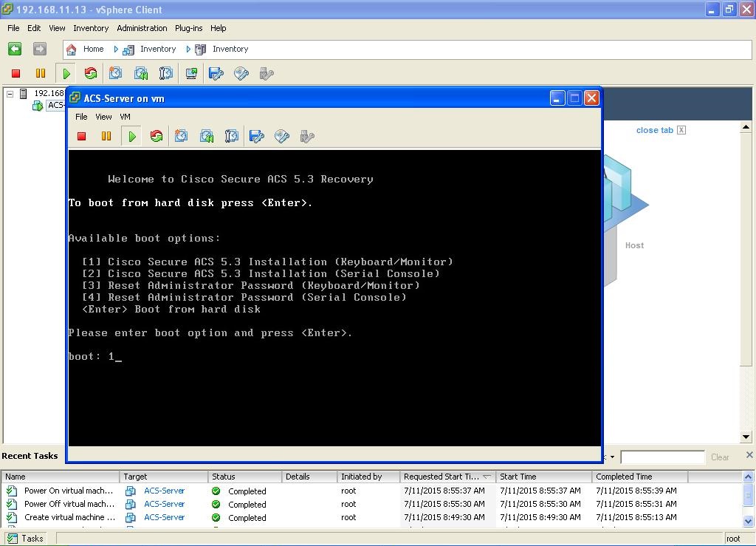Open the VM menu in console window

click(125, 117)
